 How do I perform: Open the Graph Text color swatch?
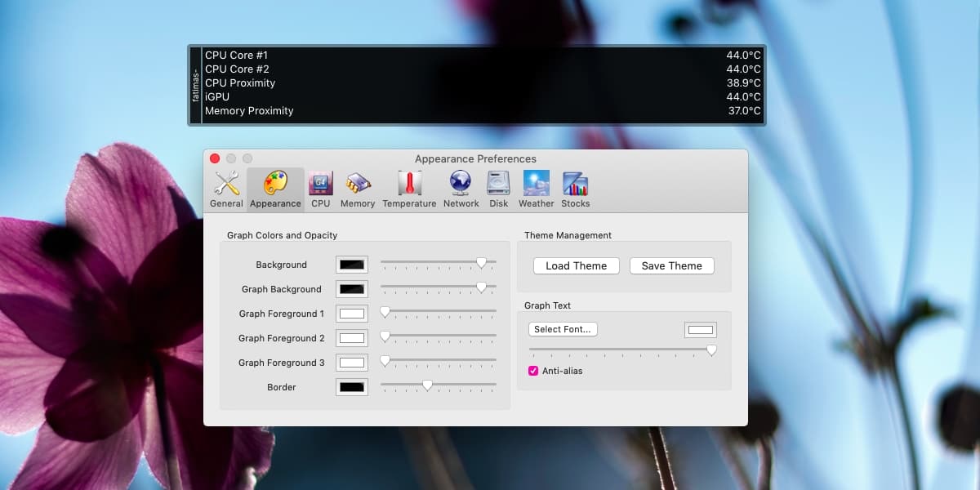click(x=701, y=330)
